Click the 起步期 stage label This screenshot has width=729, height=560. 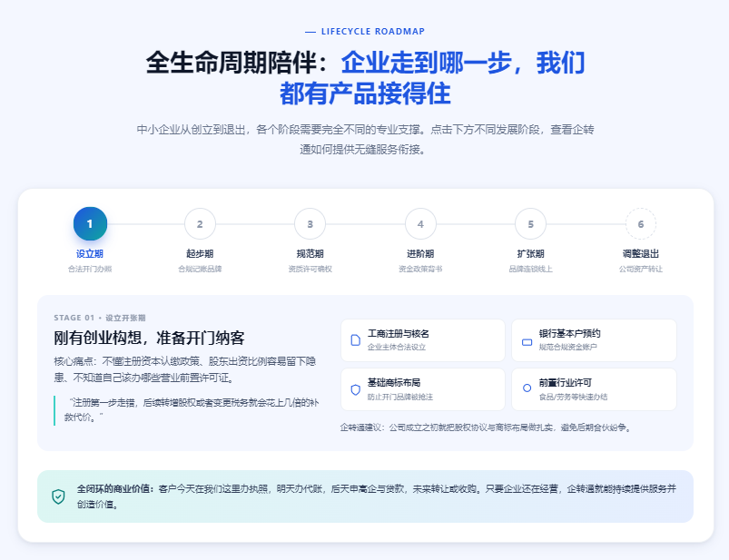click(200, 254)
